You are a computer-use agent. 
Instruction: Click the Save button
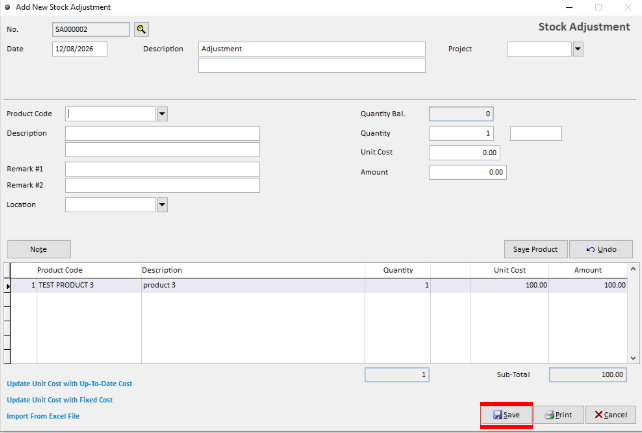pyautogui.click(x=506, y=415)
